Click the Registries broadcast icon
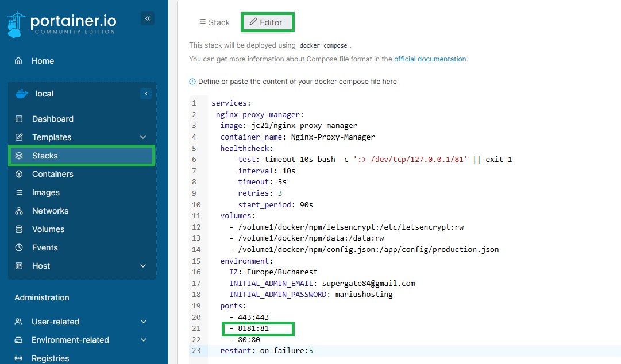 click(18, 358)
